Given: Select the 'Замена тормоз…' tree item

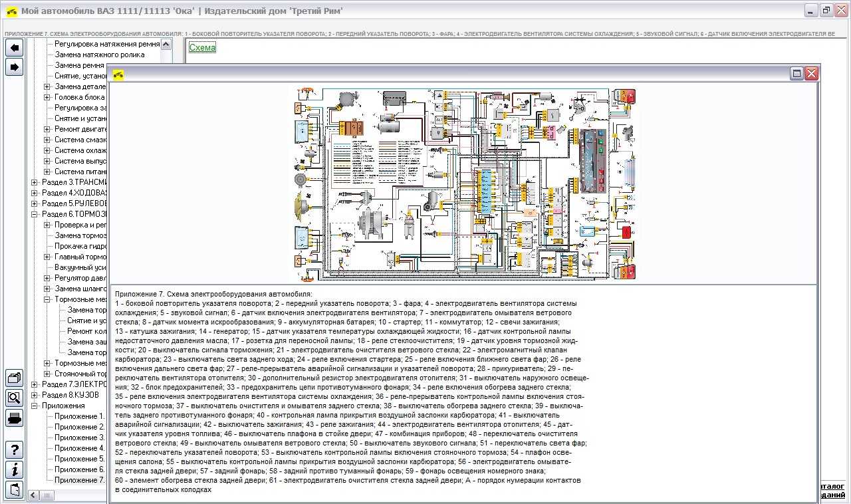Looking at the screenshot, I should 80,235.
